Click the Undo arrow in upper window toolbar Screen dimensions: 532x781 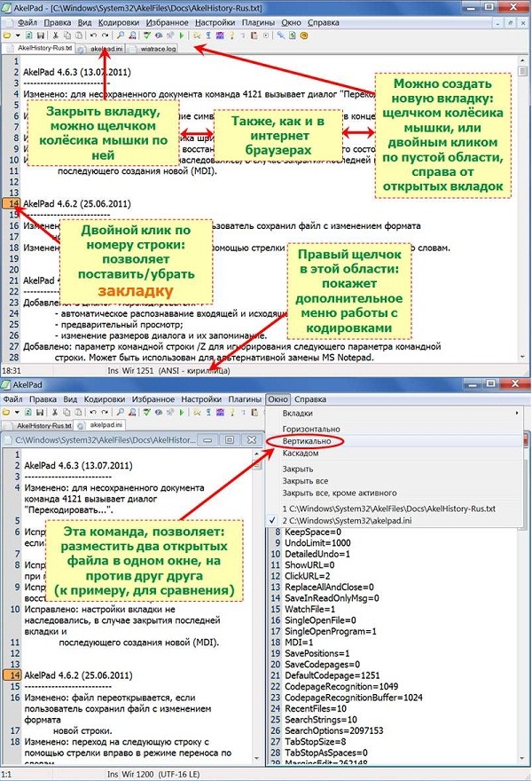[93, 35]
